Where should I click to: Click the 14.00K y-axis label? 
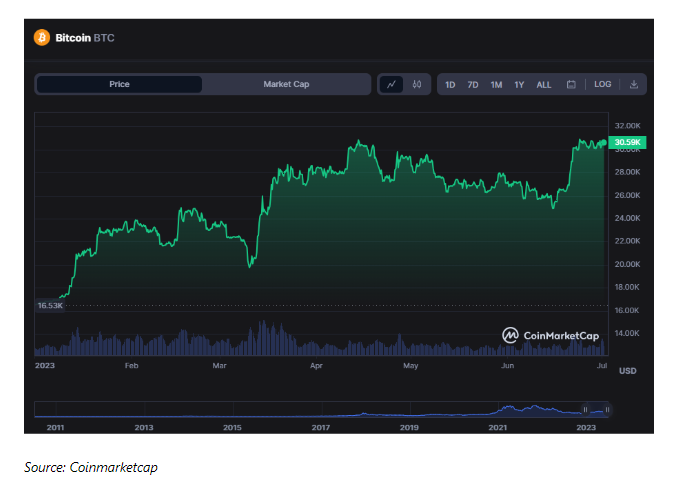[627, 333]
